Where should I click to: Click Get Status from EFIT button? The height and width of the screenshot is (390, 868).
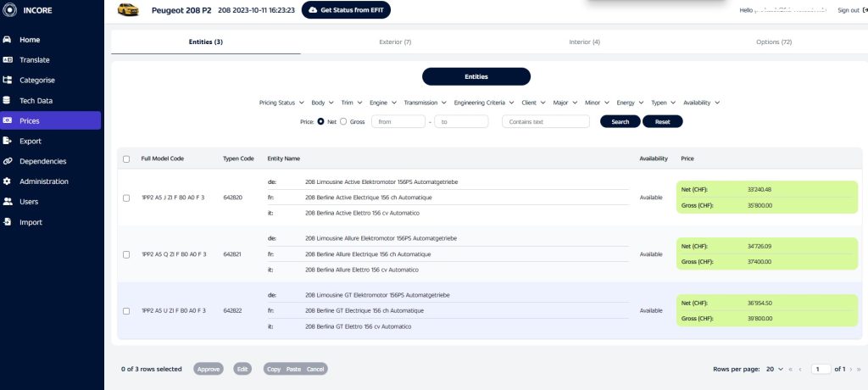(x=346, y=10)
